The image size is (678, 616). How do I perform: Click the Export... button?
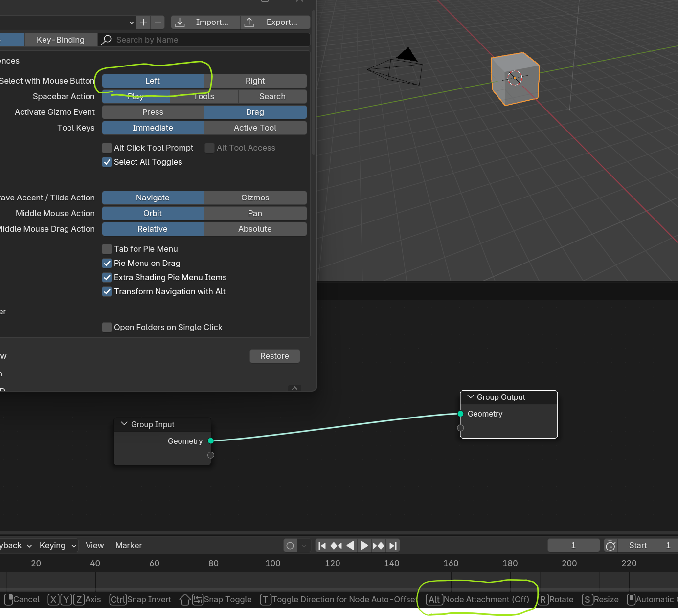[x=276, y=22]
